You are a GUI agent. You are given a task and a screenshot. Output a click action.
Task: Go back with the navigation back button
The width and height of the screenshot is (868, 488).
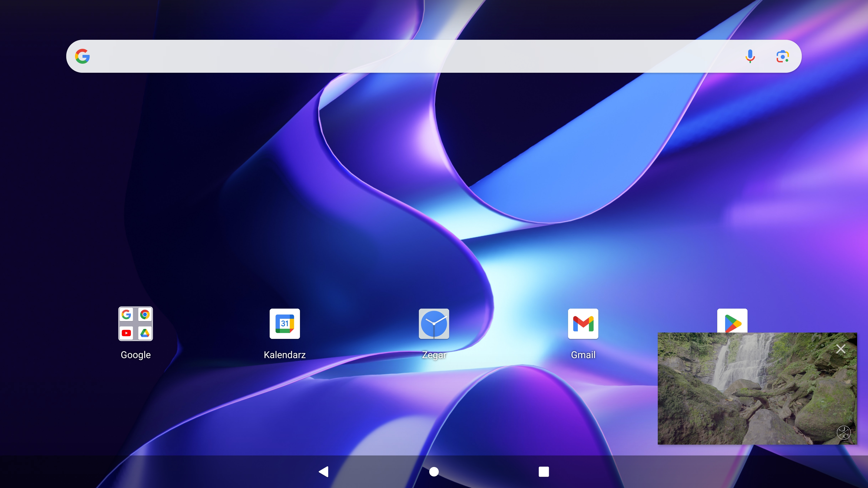coord(324,472)
